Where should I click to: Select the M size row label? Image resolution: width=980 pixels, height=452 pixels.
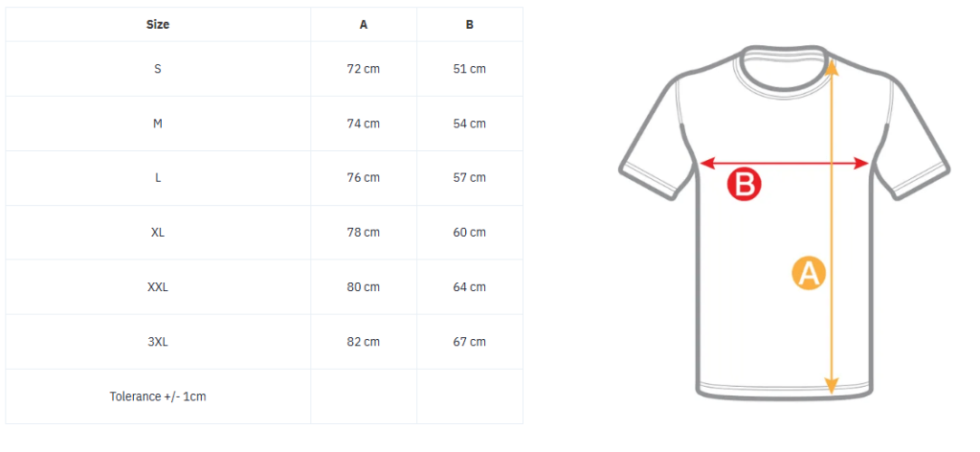pos(158,124)
